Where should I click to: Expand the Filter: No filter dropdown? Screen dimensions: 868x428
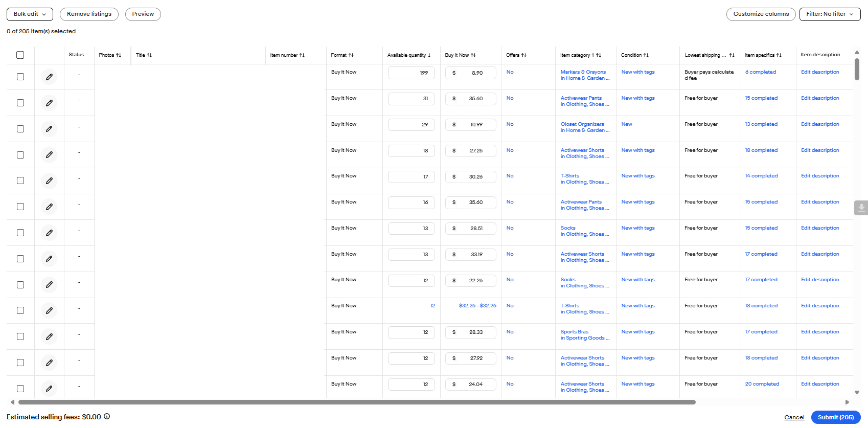pyautogui.click(x=830, y=14)
